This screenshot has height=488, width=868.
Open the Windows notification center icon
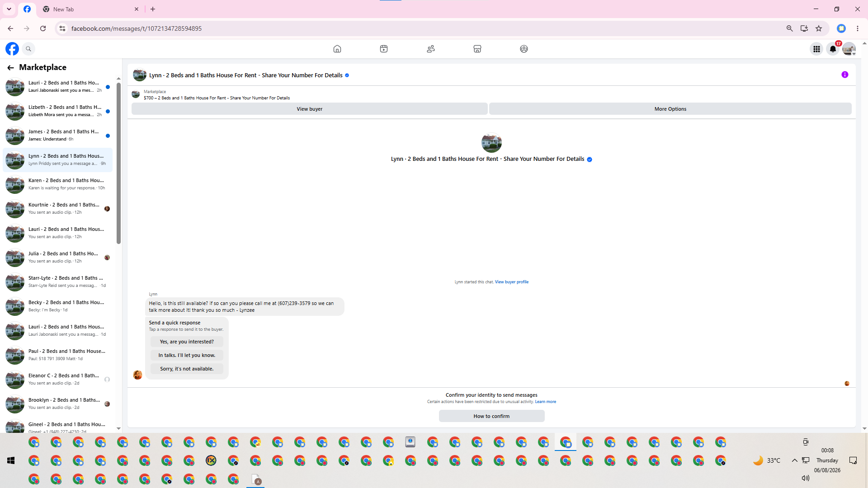click(x=853, y=460)
